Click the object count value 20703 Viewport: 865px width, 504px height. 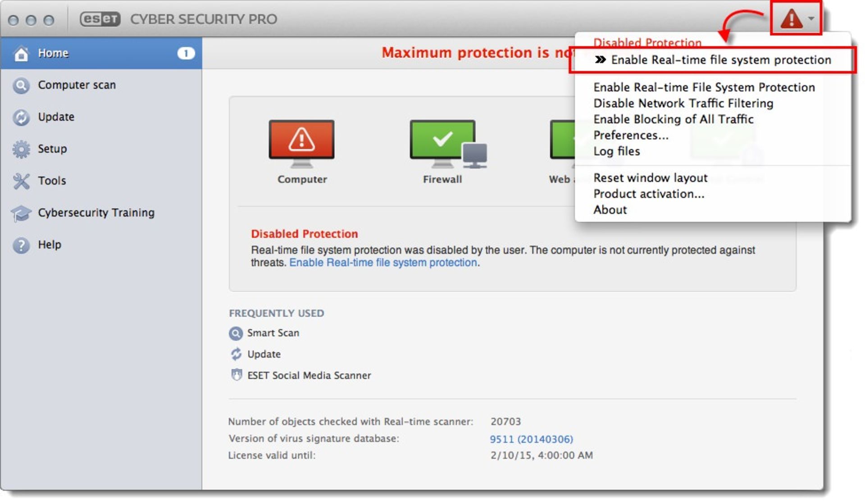tap(505, 422)
